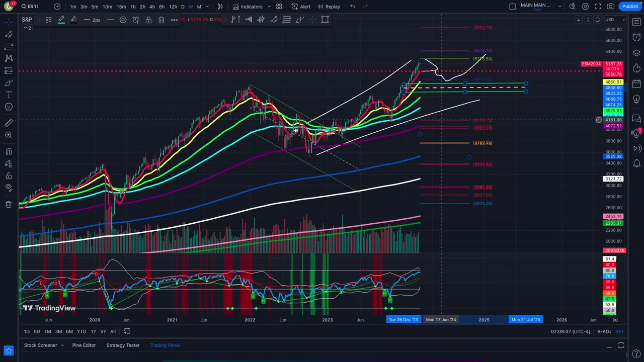Select the 4h timeframe
This screenshot has height=362, width=644.
coord(152,7)
